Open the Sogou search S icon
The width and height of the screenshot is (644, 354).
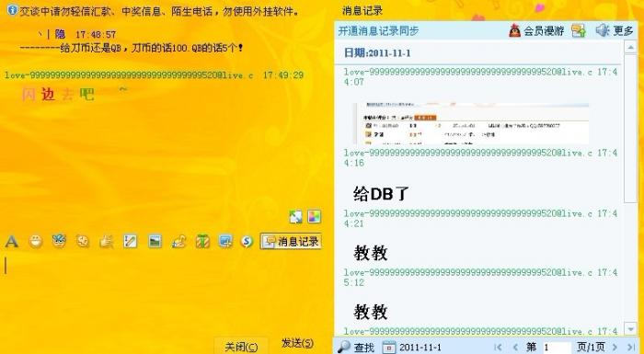pyautogui.click(x=247, y=242)
